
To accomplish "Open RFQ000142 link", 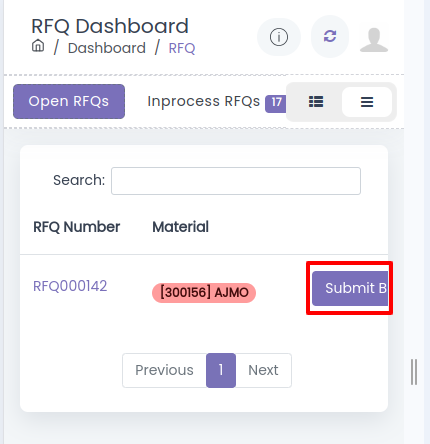I will pyautogui.click(x=70, y=286).
